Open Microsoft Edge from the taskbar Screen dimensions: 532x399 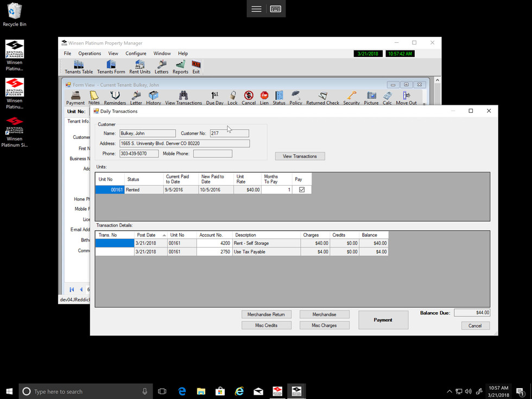pos(182,391)
